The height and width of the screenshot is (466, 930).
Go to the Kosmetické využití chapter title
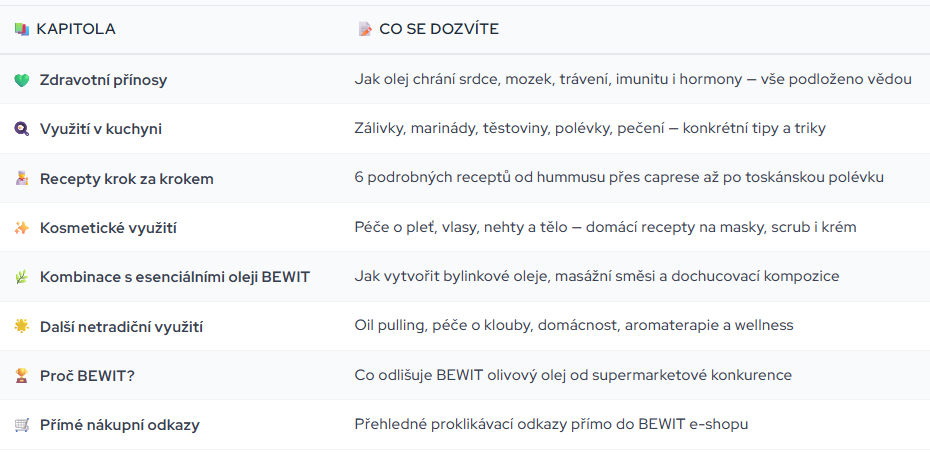[108, 228]
